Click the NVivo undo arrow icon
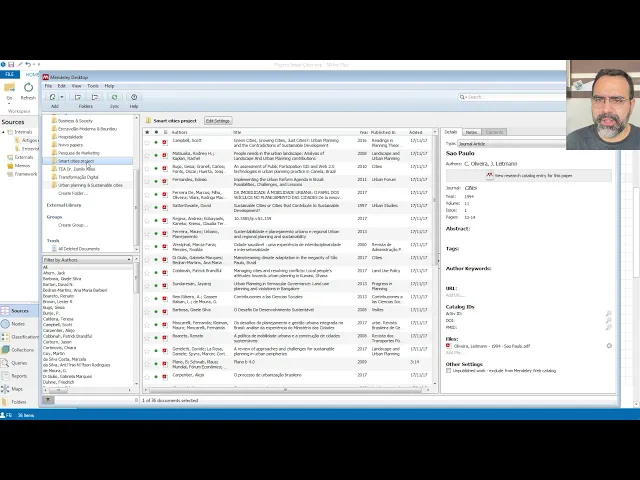Viewport: 640px width, 480px height. (x=28, y=64)
